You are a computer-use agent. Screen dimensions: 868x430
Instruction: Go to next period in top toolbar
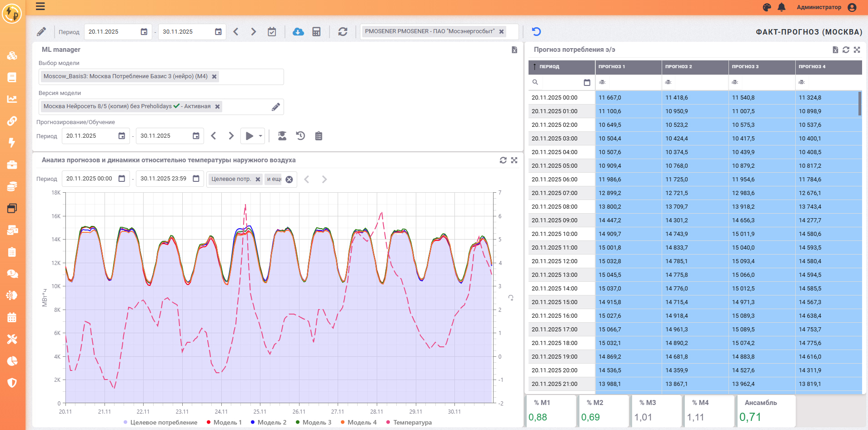(x=254, y=31)
